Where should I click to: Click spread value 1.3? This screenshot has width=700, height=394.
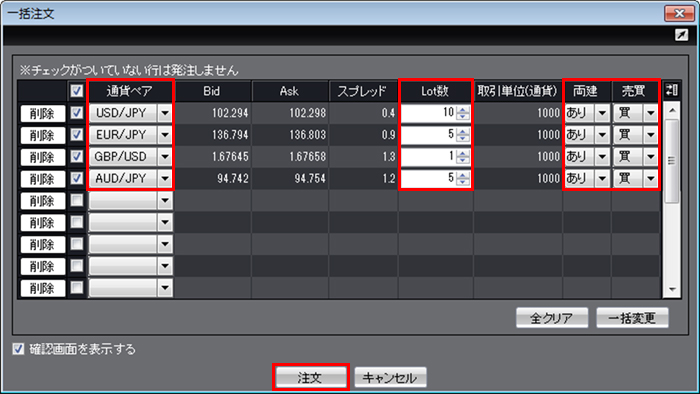pos(388,157)
